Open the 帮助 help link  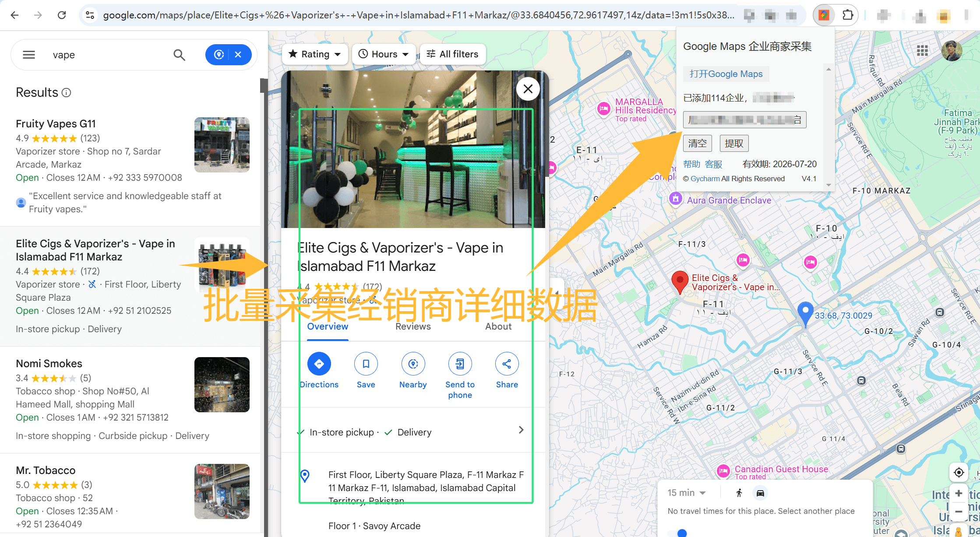[692, 164]
